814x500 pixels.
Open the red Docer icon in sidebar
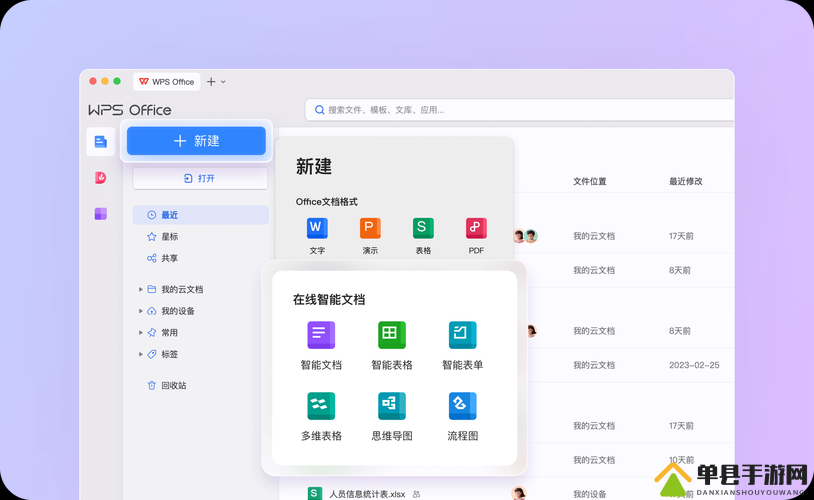(x=101, y=178)
